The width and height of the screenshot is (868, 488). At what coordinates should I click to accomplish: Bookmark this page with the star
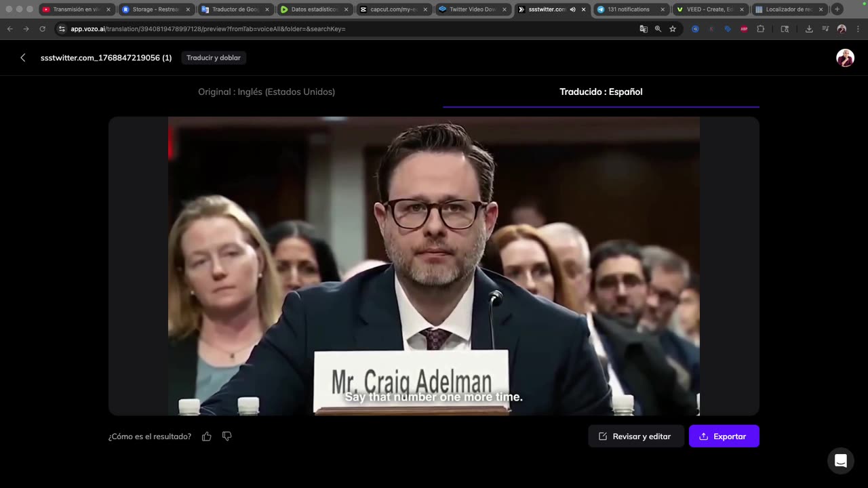(x=673, y=29)
